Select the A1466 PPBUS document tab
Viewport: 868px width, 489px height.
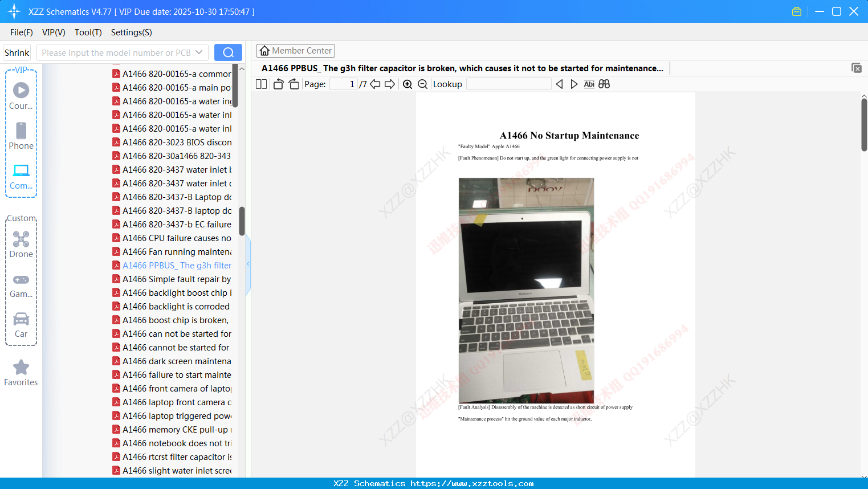coord(462,68)
